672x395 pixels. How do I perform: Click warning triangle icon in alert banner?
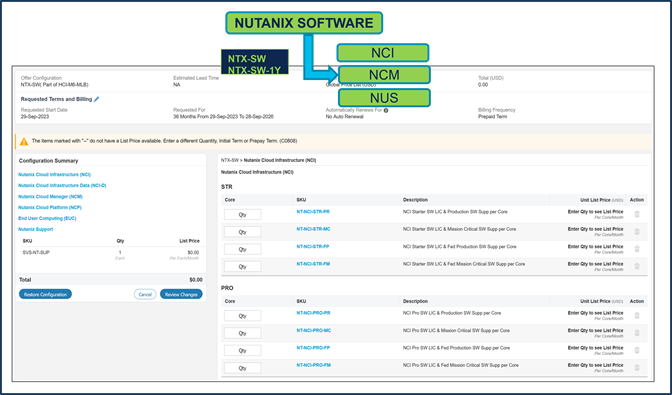point(24,141)
